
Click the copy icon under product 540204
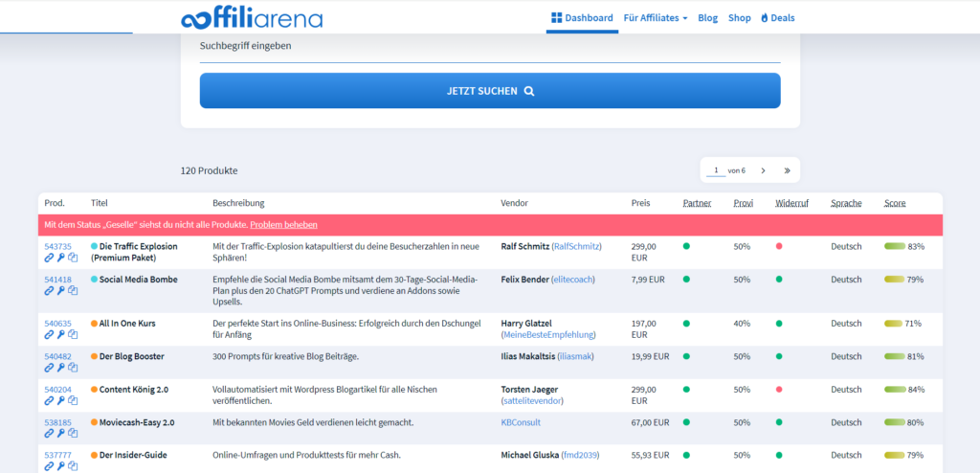[x=73, y=400]
